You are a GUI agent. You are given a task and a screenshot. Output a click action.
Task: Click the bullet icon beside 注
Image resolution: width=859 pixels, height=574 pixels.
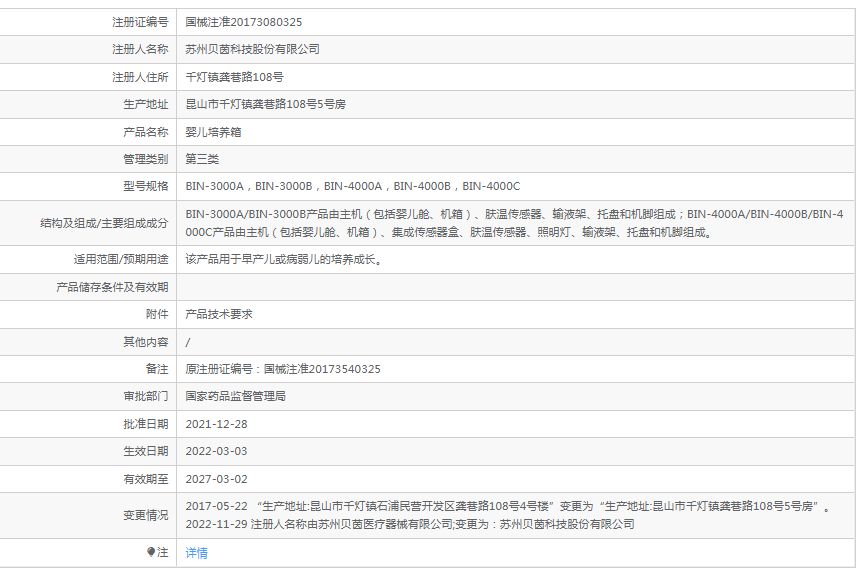tap(151, 552)
